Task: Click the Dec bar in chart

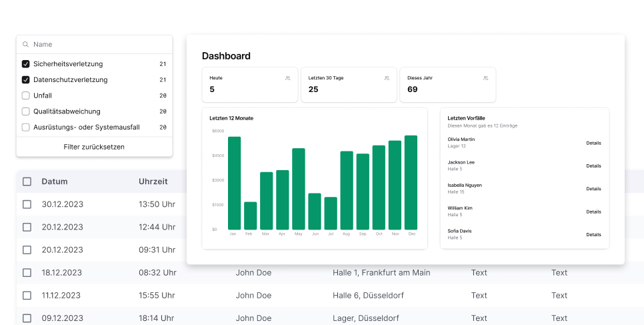Action: click(x=411, y=182)
